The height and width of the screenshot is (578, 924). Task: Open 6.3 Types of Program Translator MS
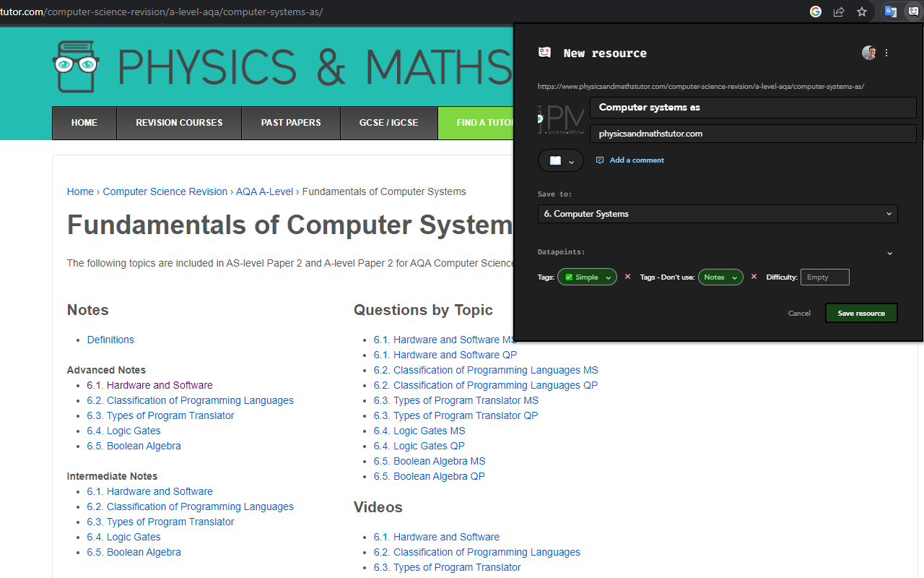pos(456,400)
